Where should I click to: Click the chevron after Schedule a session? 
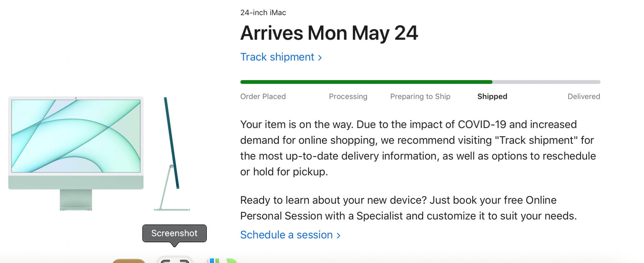[338, 236]
